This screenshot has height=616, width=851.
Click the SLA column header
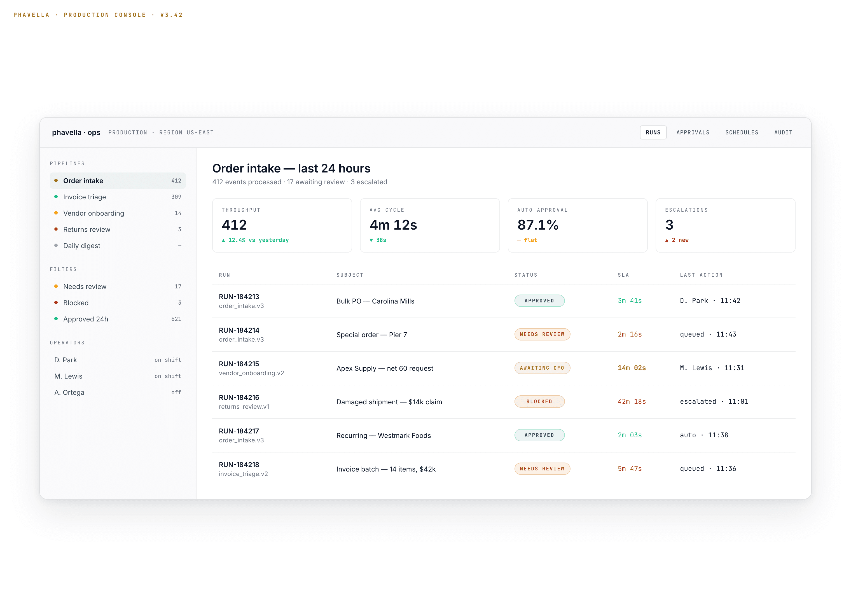tap(623, 275)
